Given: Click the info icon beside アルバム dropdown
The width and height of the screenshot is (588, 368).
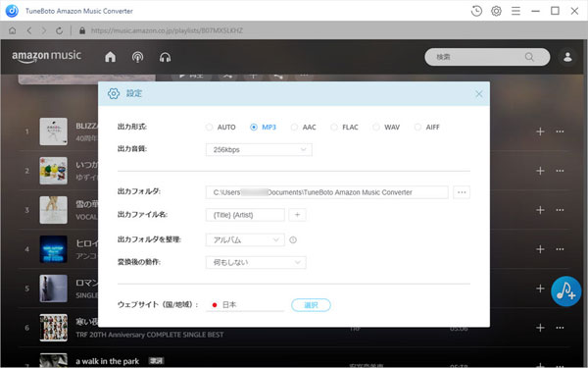Looking at the screenshot, I should (x=293, y=240).
